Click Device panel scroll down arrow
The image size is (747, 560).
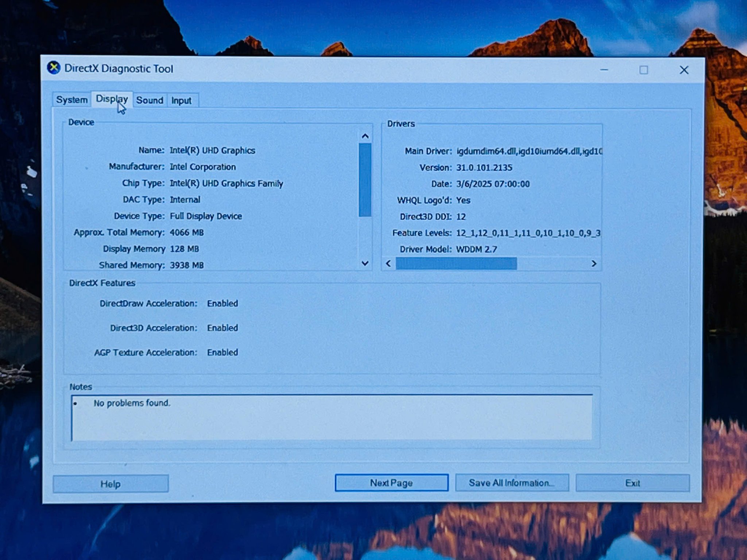pos(365,263)
